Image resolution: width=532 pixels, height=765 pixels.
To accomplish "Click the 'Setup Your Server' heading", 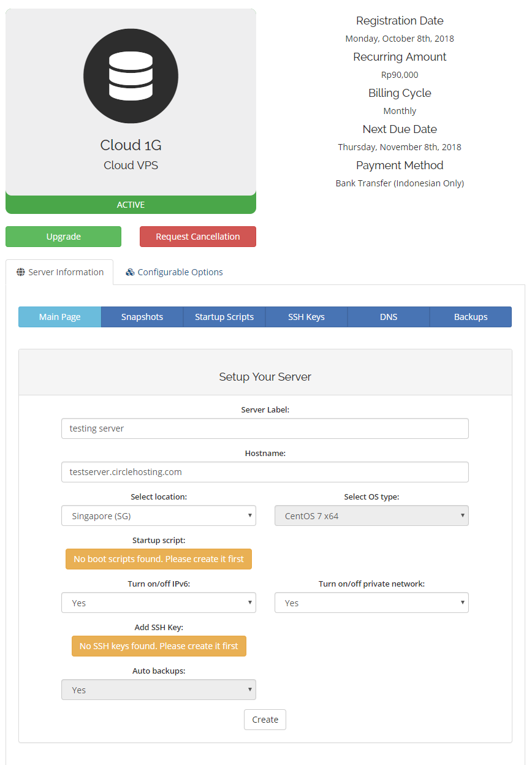I will pos(265,377).
